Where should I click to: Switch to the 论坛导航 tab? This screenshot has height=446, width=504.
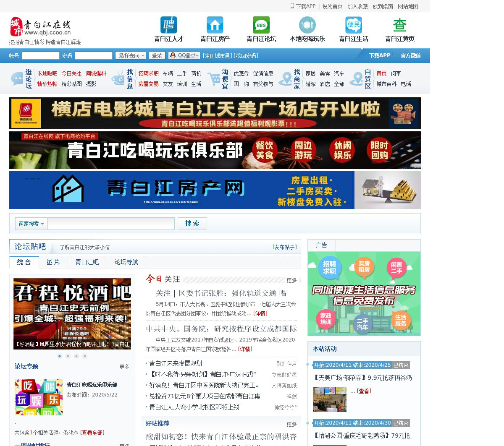coord(126,262)
